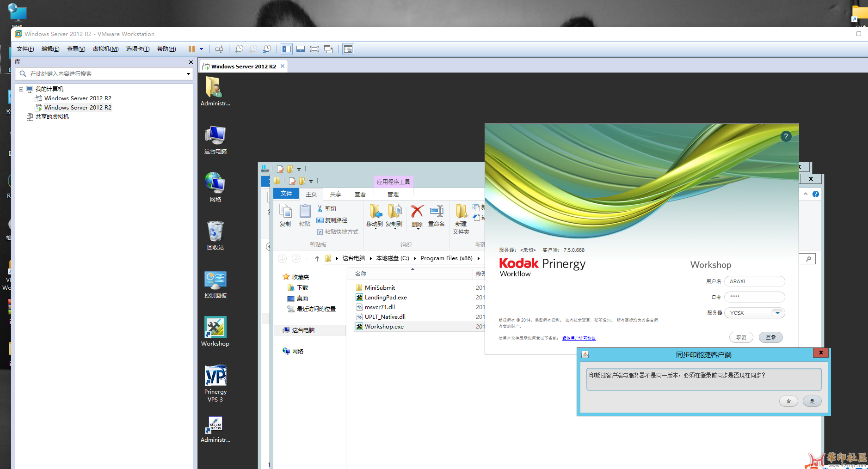Select 最近访问的位置 in navigation pane
Screen dimensions: 868x469
[312, 309]
